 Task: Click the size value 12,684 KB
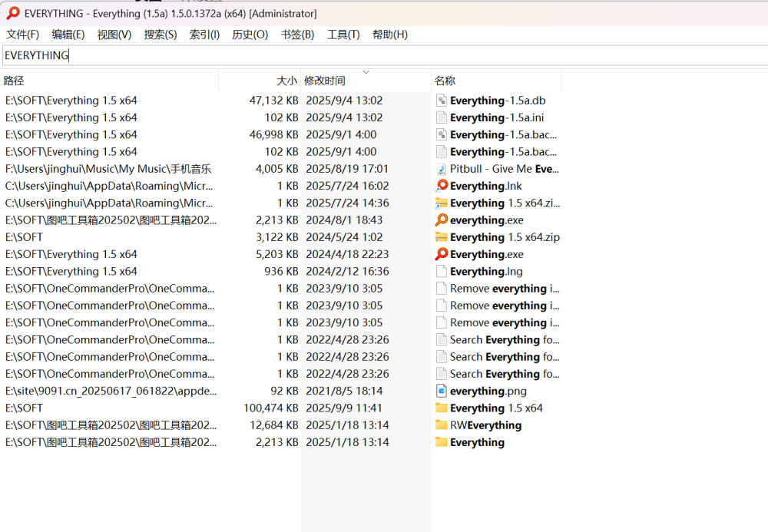point(274,425)
